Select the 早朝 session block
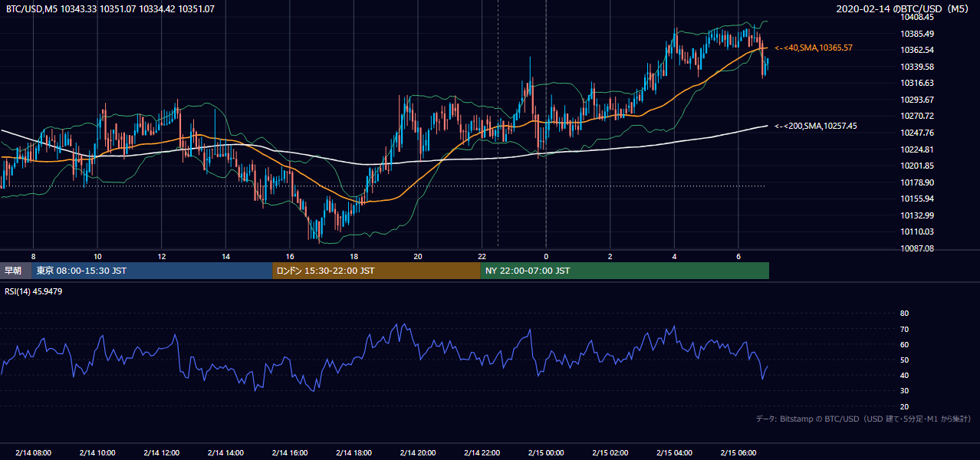The width and height of the screenshot is (980, 460). click(x=15, y=271)
